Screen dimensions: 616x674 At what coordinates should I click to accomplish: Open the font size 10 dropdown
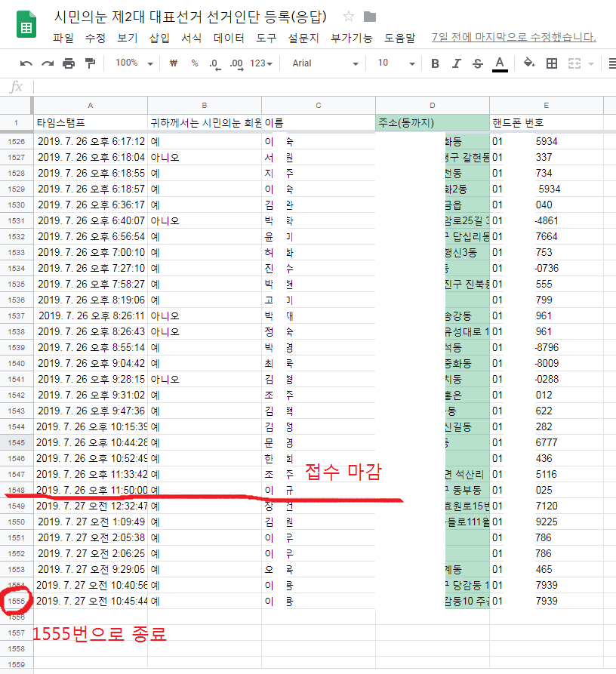[x=396, y=63]
